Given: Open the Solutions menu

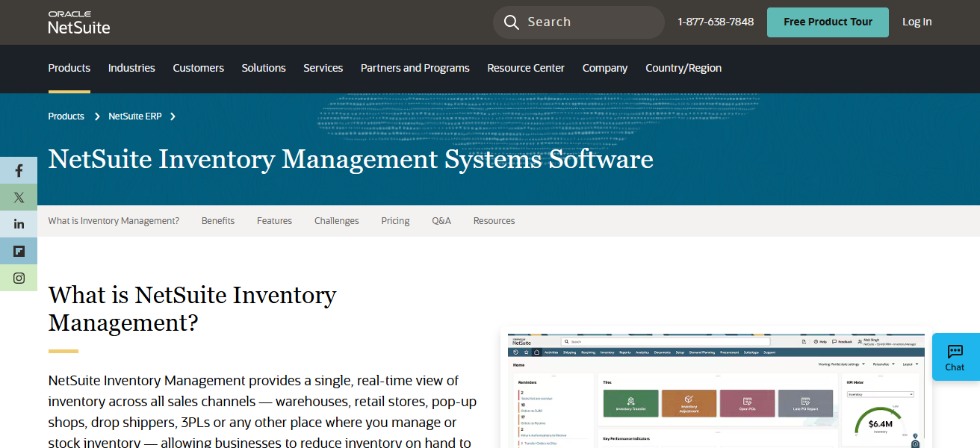Looking at the screenshot, I should (264, 68).
